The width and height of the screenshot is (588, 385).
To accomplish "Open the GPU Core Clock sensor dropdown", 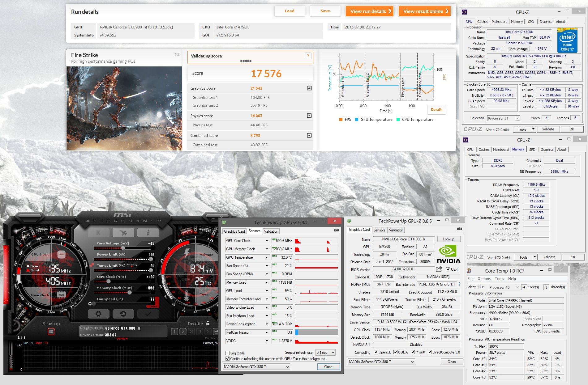I will [266, 241].
